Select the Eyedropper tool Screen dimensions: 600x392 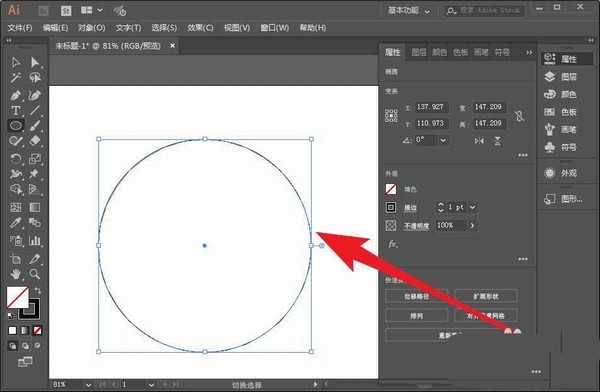click(16, 222)
